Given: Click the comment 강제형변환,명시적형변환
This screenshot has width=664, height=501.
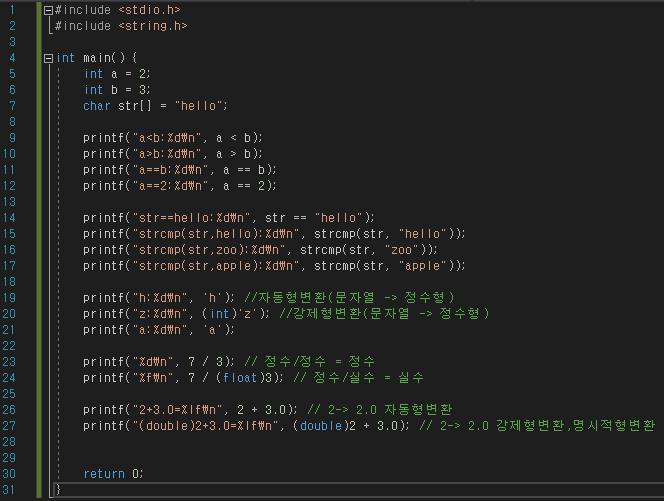Looking at the screenshot, I should coord(575,426).
